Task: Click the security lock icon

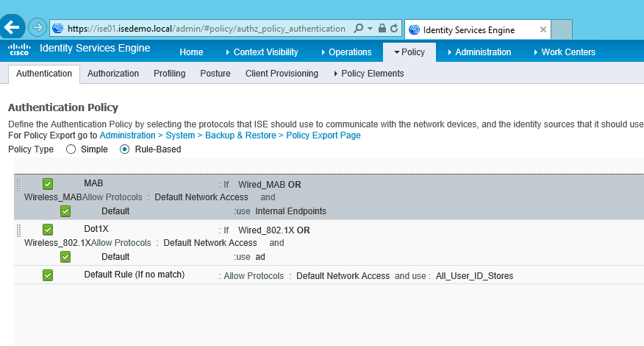Action: tap(382, 29)
